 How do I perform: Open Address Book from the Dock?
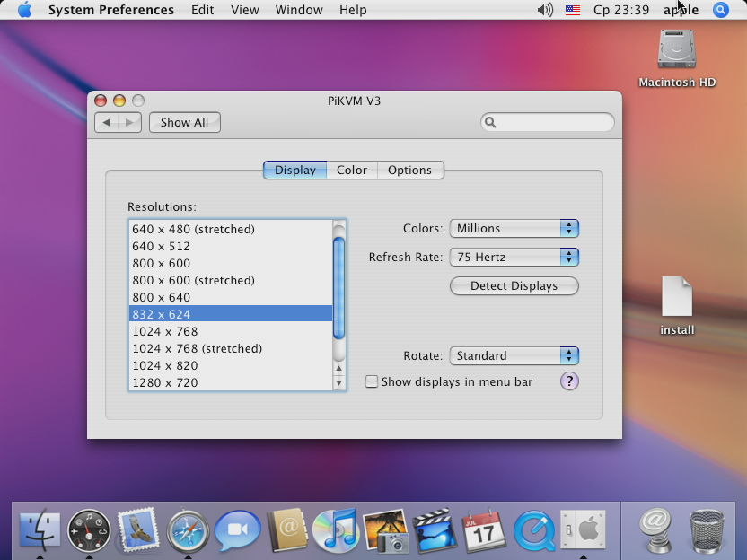click(x=287, y=531)
